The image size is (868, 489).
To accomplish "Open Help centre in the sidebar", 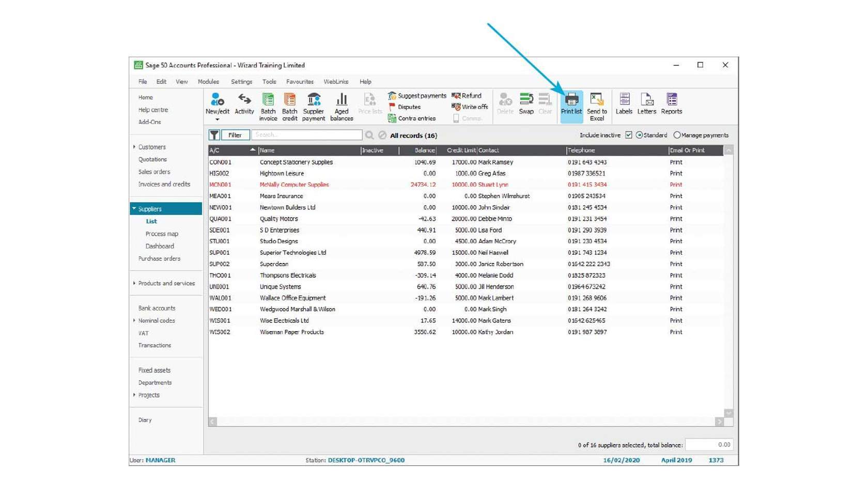I will [x=153, y=110].
